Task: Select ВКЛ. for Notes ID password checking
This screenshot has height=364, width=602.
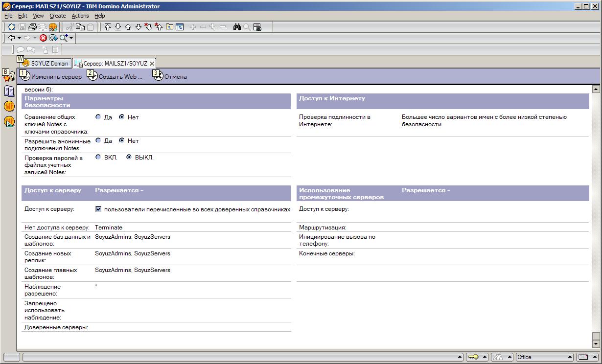Action: [x=98, y=157]
